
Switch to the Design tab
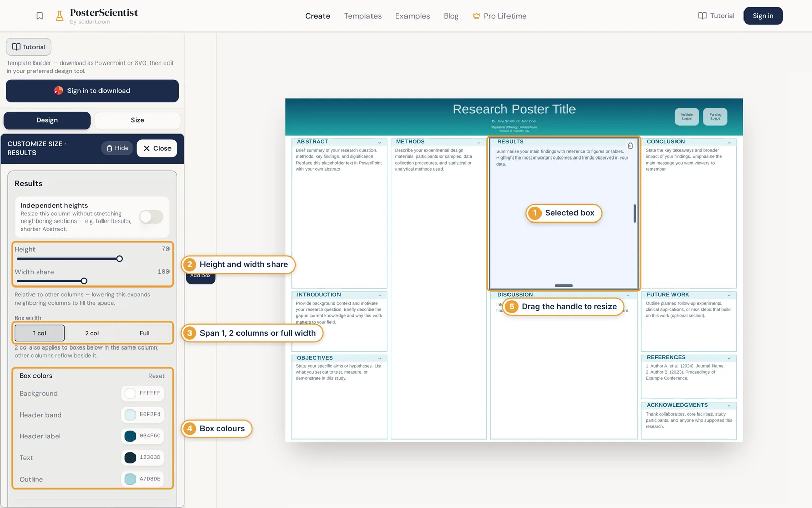tap(47, 120)
